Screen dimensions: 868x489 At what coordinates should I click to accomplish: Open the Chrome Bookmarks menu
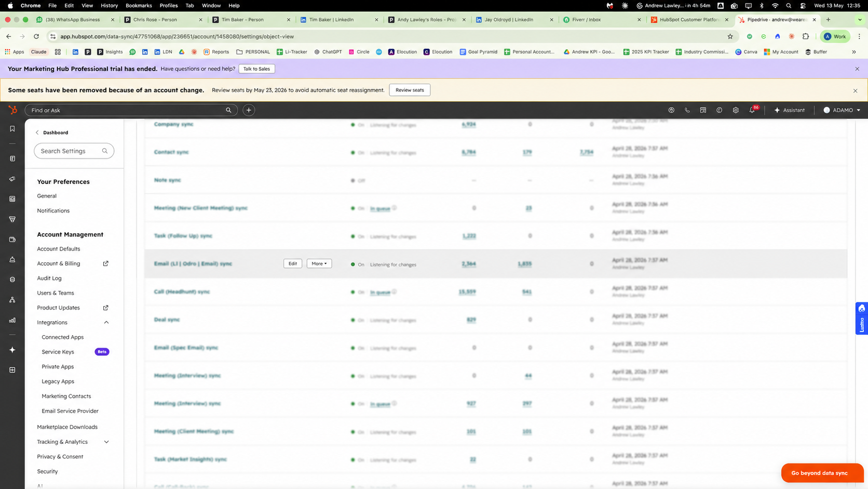(x=139, y=5)
